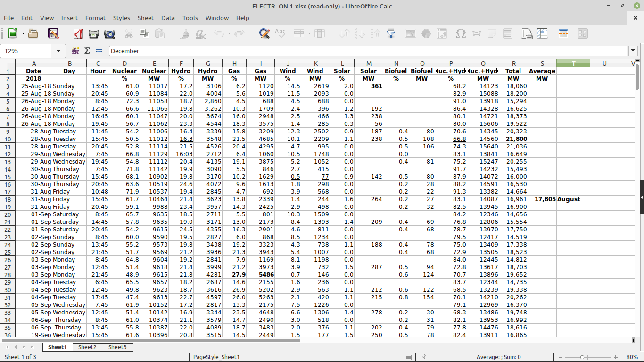Click Clear Direct Formatting icon
Image resolution: width=644 pixels, height=362 pixels.
tap(200, 33)
